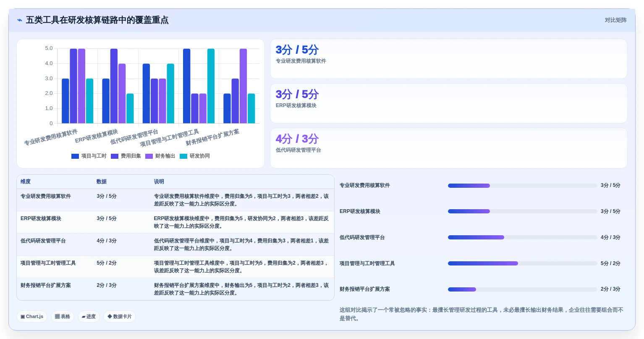Select table row 专业研发费用核算软件
The height and width of the screenshot is (339, 644).
(x=175, y=200)
